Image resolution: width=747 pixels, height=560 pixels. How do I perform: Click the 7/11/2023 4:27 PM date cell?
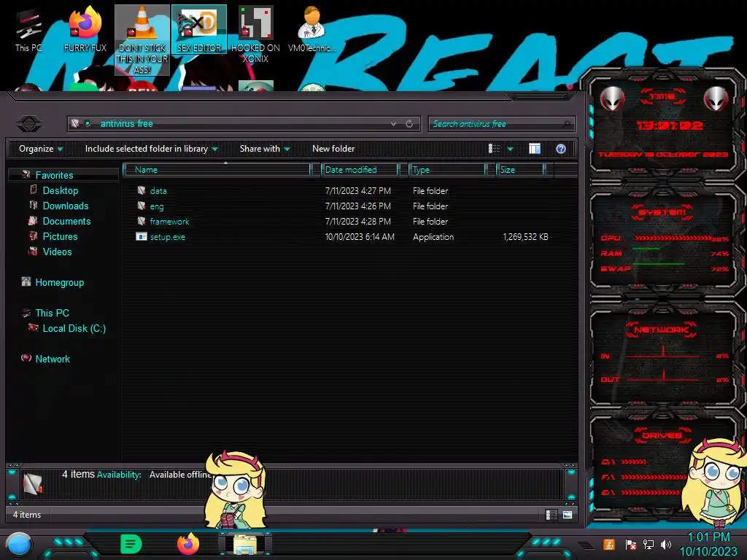tap(357, 190)
